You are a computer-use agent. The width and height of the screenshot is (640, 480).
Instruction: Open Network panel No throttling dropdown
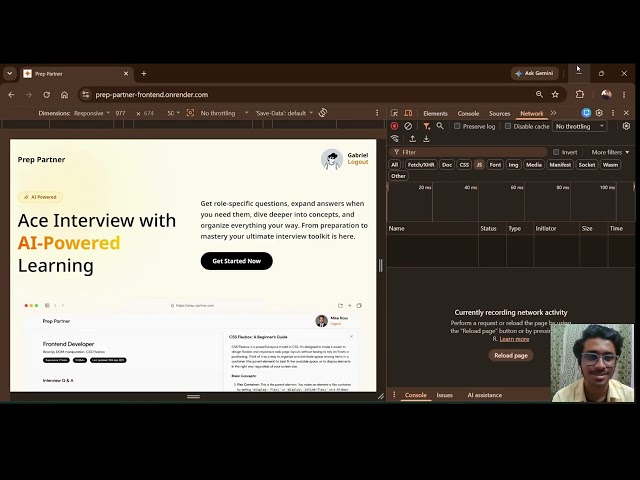(580, 127)
